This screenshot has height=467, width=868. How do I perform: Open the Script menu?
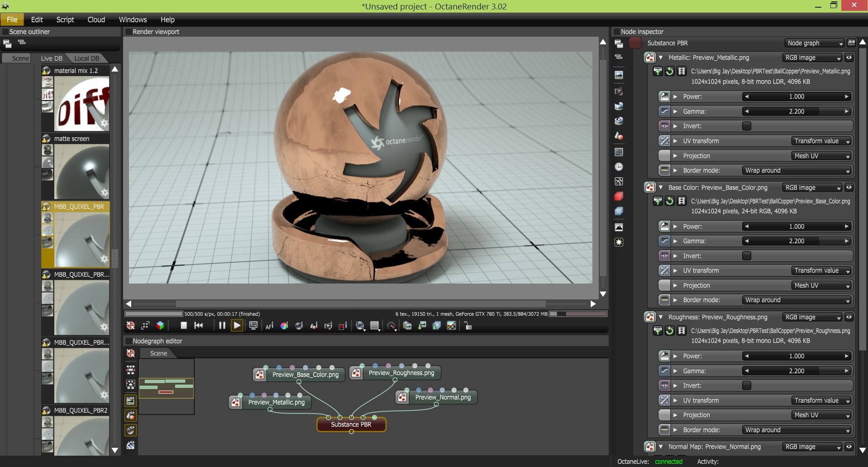(65, 19)
